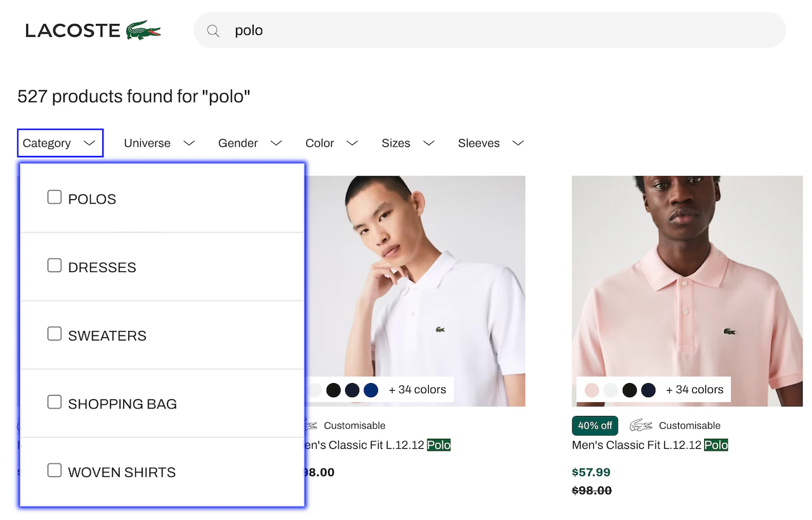Click the Men's Classic Fit L.12.12 Polo title
Viewport: 812px width, 520px height.
click(x=649, y=445)
